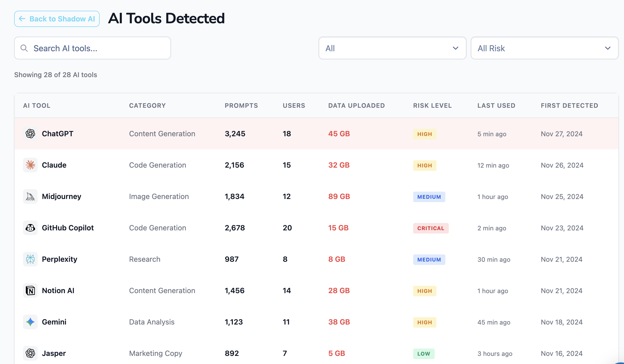Click the Jasper row icon

tap(30, 353)
